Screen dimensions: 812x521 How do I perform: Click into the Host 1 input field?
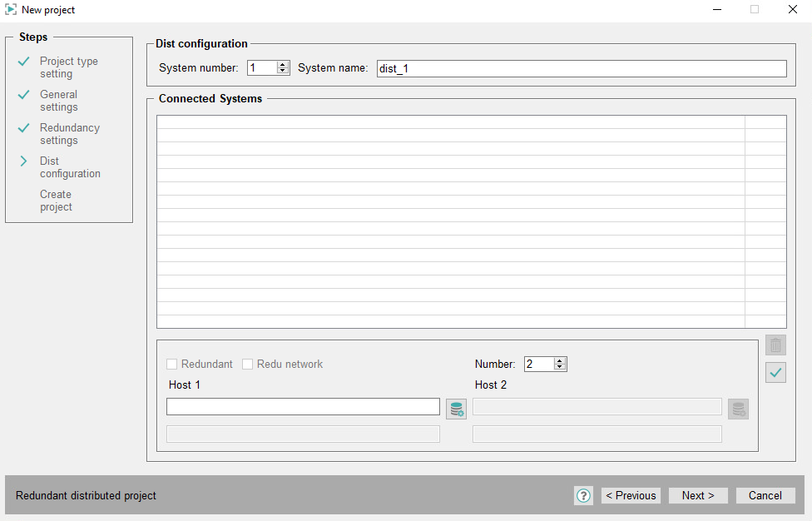point(303,406)
